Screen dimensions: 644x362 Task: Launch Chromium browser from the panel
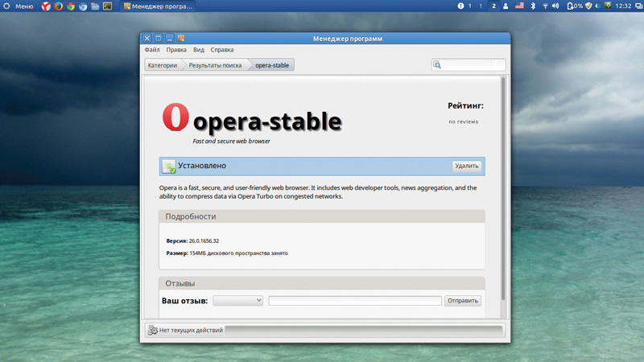(83, 6)
